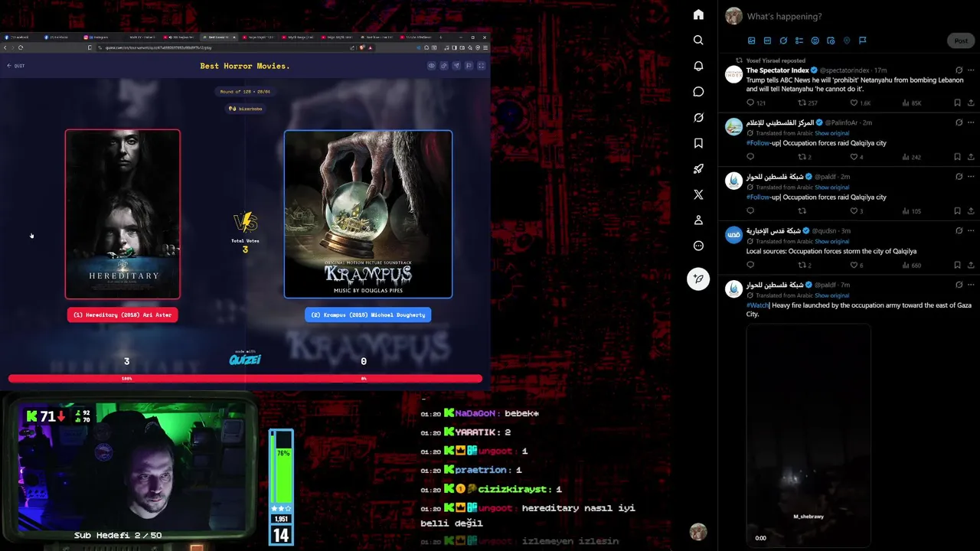Open Grok explain on the @qudsn post

(959, 230)
